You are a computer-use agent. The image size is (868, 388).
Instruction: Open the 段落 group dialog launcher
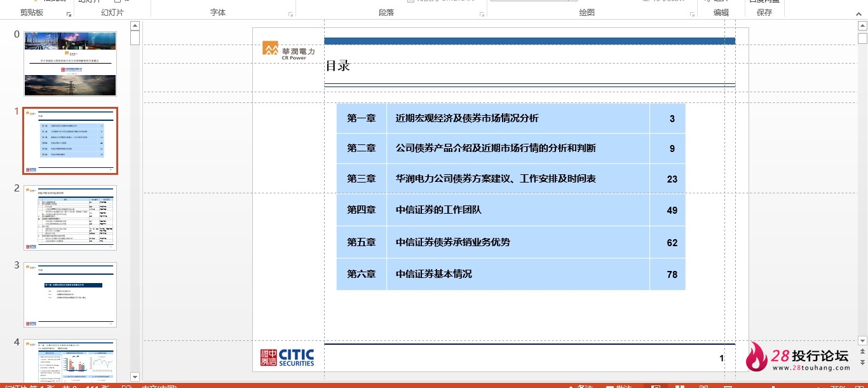point(482,14)
